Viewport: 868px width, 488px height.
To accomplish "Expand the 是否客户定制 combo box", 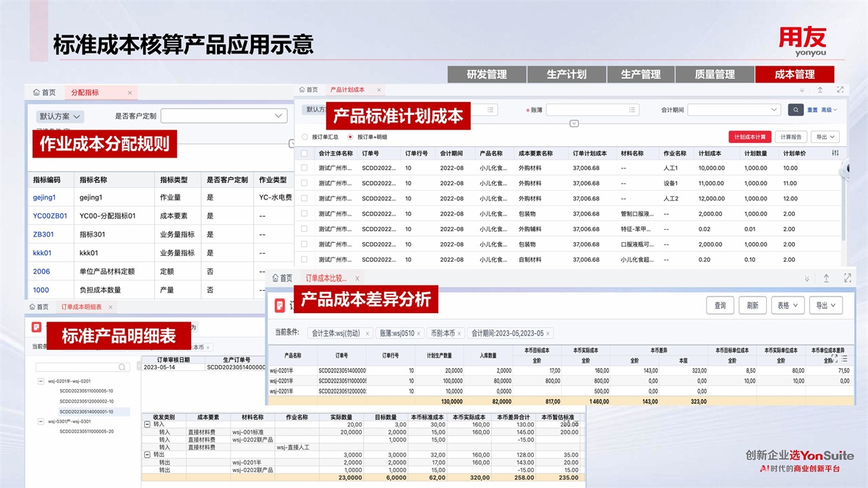I will pos(279,116).
